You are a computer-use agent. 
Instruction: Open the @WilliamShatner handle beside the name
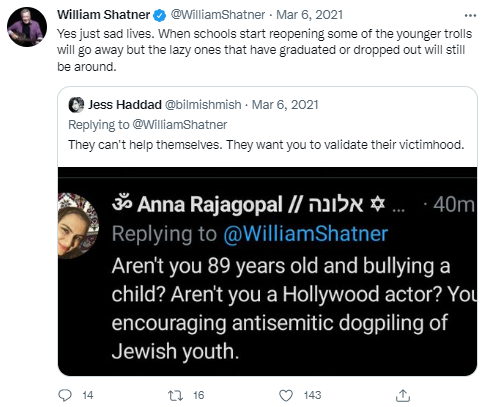pos(218,15)
